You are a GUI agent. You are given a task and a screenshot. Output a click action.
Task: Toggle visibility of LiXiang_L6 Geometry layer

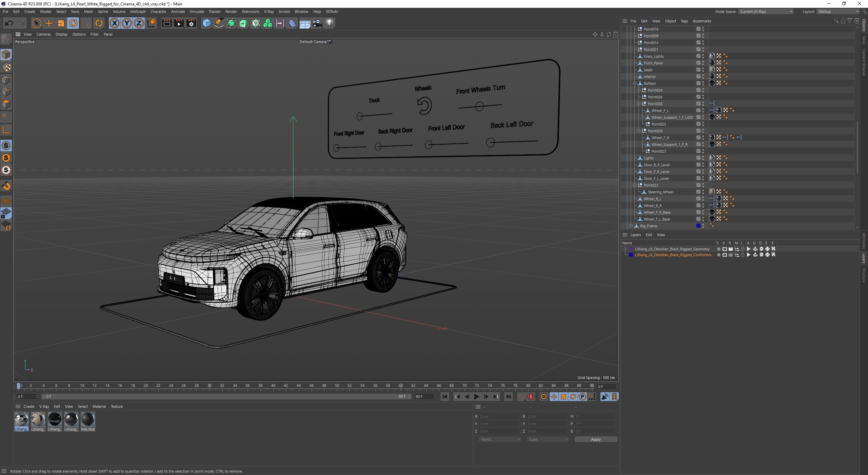723,249
